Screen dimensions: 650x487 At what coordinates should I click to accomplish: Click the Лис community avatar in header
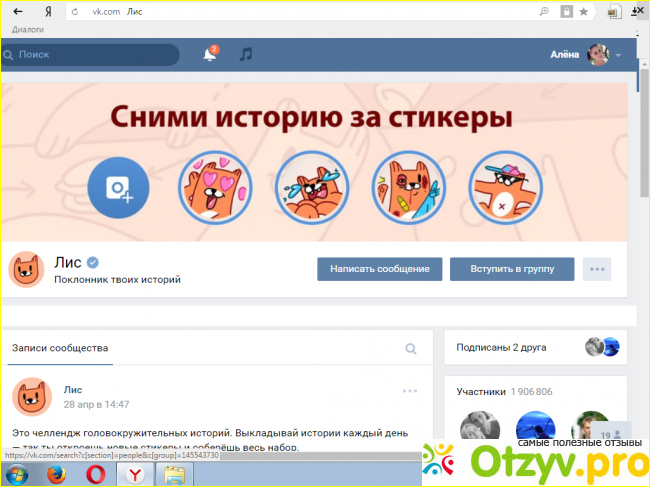(x=26, y=269)
